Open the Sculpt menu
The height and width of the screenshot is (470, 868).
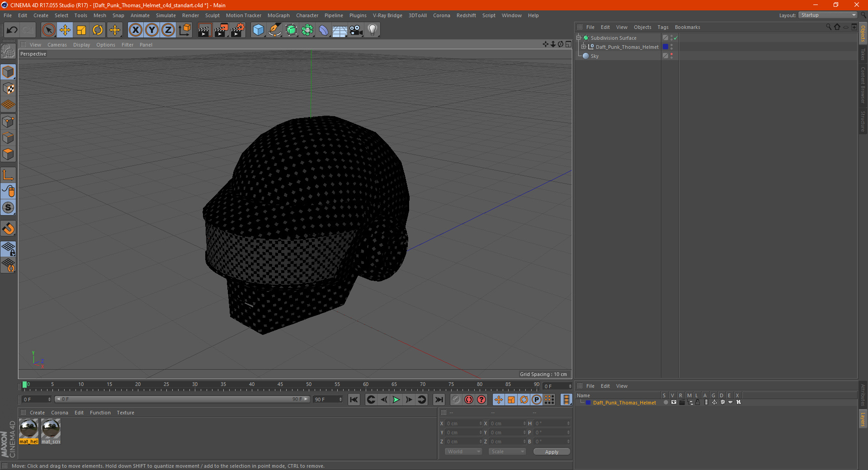click(212, 15)
